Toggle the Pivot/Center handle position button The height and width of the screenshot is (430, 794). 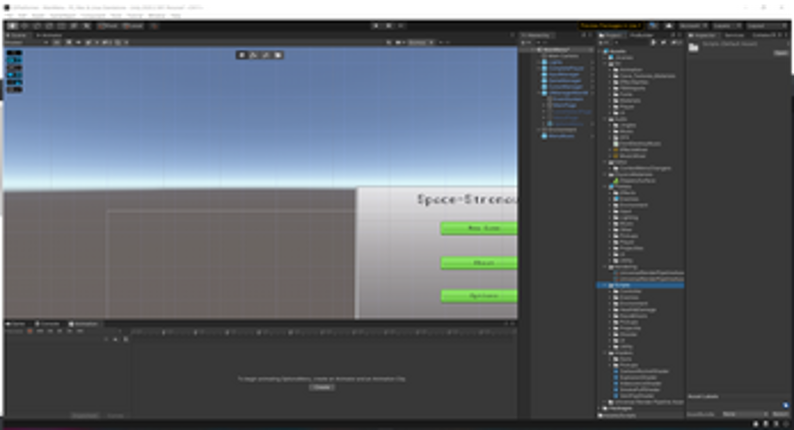pyautogui.click(x=108, y=26)
